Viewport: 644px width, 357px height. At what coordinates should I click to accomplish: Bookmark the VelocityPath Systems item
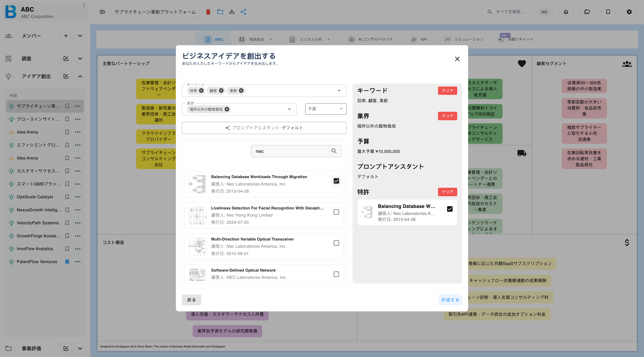tap(67, 223)
